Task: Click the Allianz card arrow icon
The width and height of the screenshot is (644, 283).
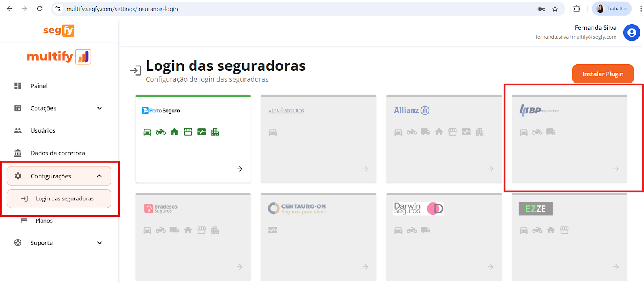Action: pyautogui.click(x=490, y=169)
